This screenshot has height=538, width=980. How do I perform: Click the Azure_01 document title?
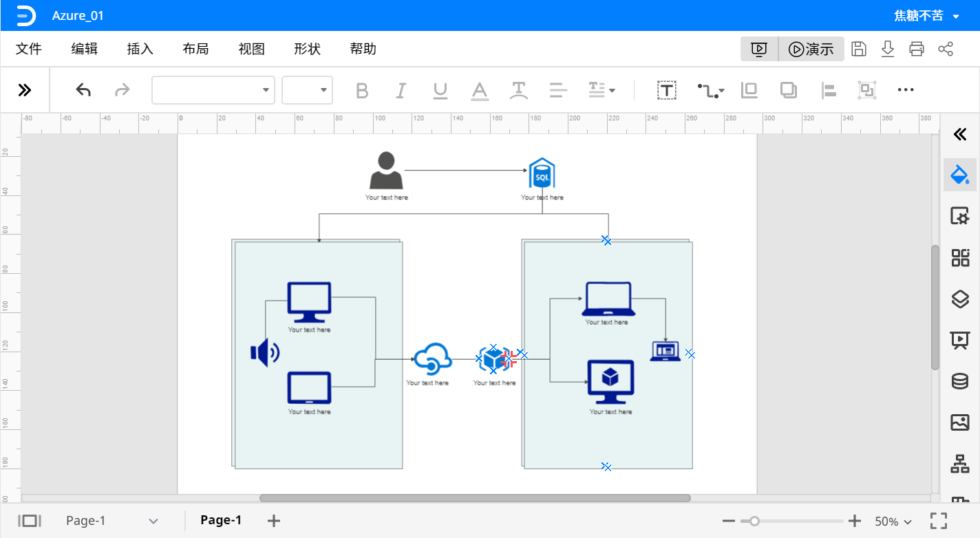click(78, 15)
